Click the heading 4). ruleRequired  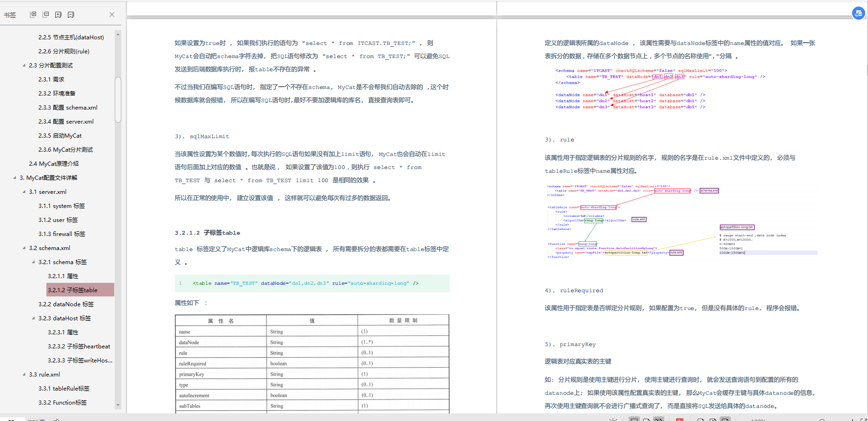point(574,290)
